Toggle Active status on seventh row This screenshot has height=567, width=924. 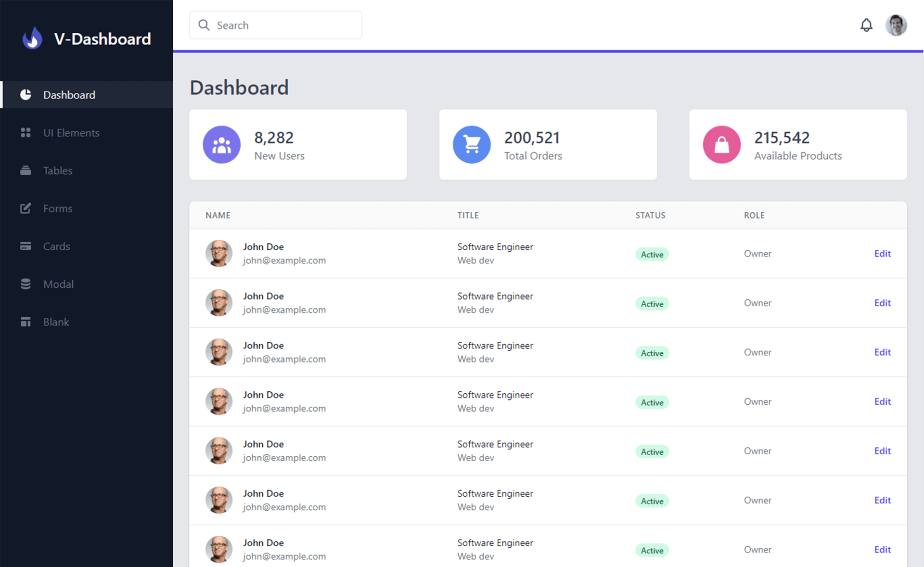point(652,549)
